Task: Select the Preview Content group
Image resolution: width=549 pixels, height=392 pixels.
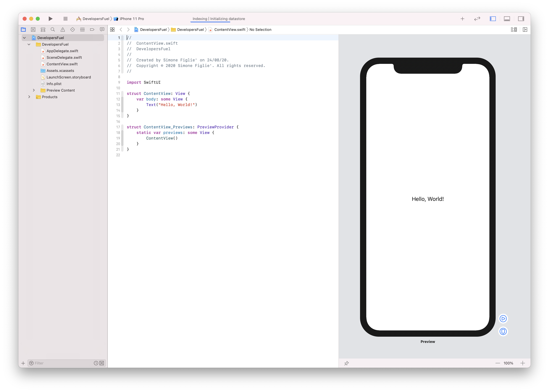Action: pyautogui.click(x=61, y=90)
